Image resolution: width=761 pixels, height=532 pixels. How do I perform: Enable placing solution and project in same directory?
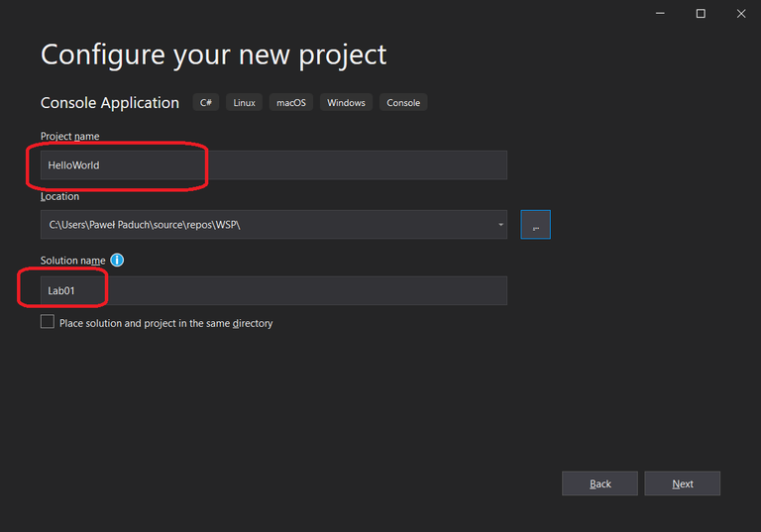coord(48,322)
